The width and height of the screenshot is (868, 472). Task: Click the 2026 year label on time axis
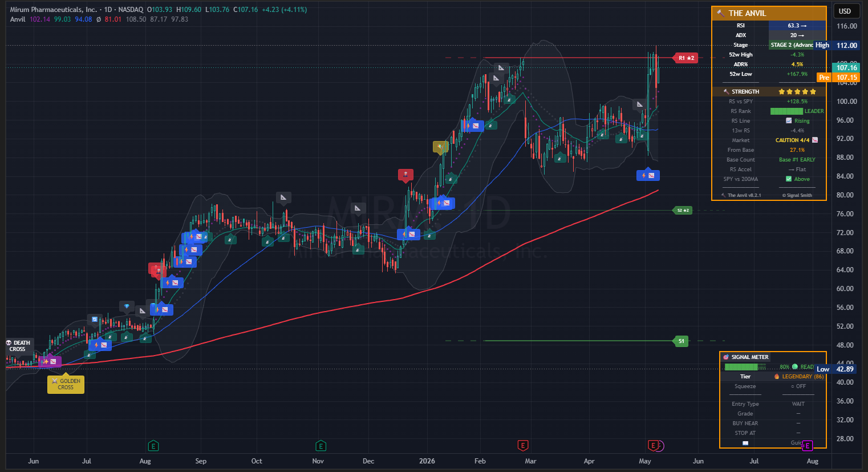click(x=427, y=461)
